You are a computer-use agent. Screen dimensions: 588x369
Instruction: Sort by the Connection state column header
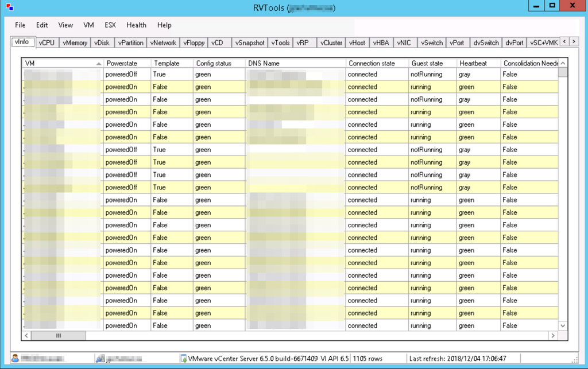click(377, 63)
